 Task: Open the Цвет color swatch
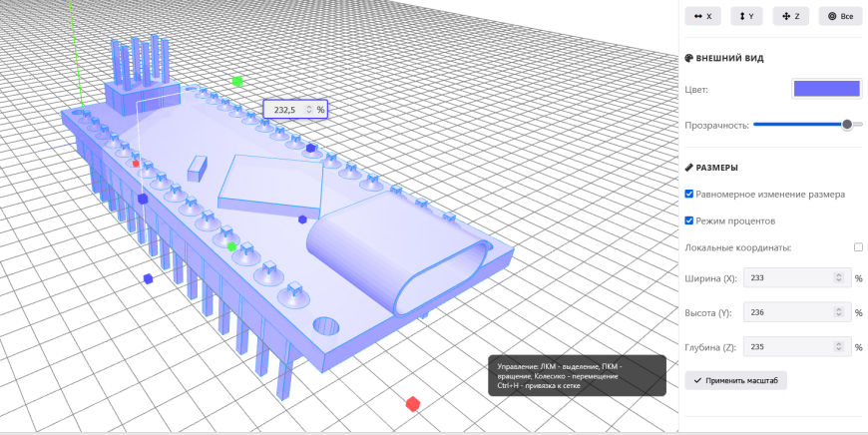point(826,89)
